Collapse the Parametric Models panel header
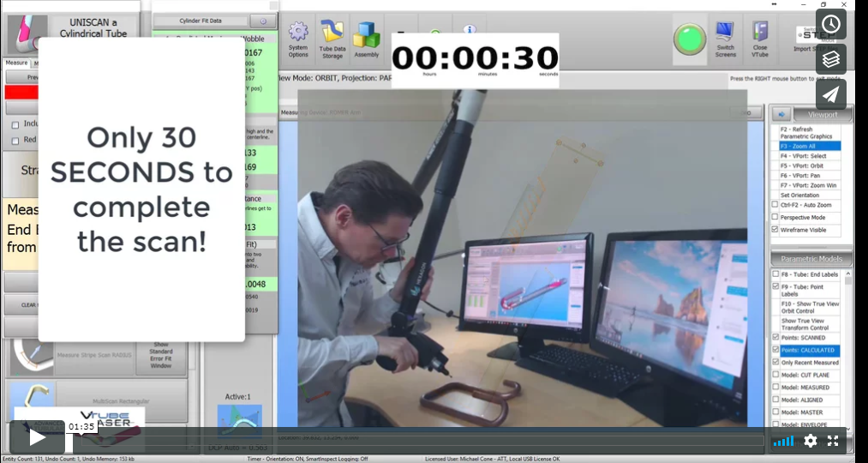 pyautogui.click(x=810, y=259)
